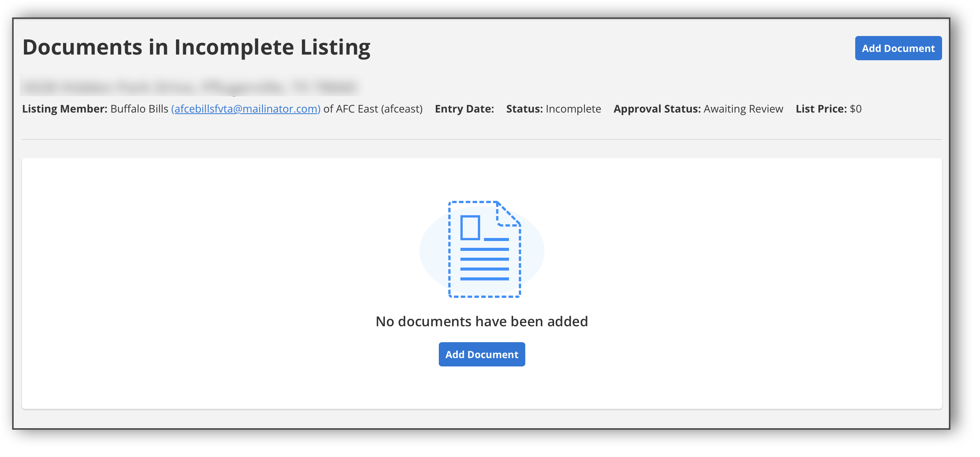Select the 'No documents have been added' text
980x457 pixels.
tap(482, 321)
